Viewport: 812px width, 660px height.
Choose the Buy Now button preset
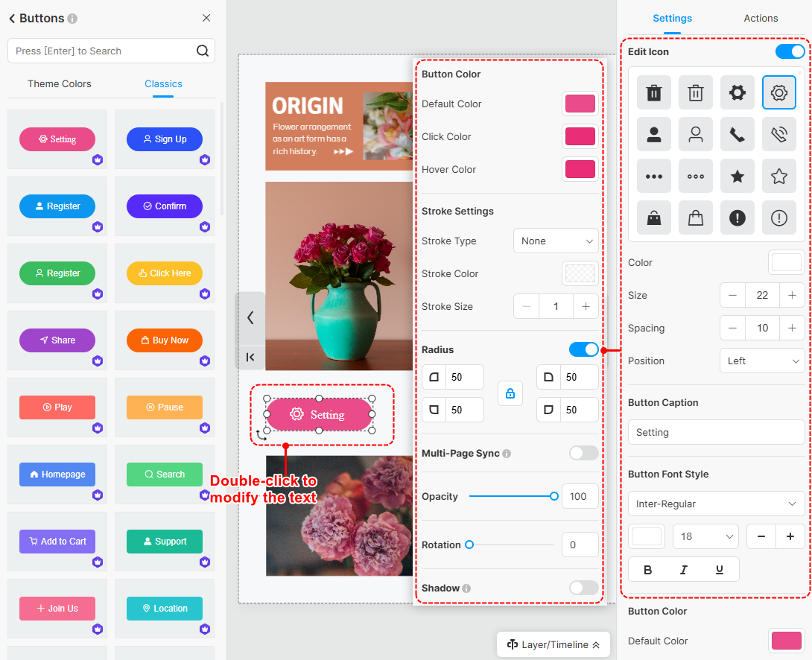click(165, 340)
